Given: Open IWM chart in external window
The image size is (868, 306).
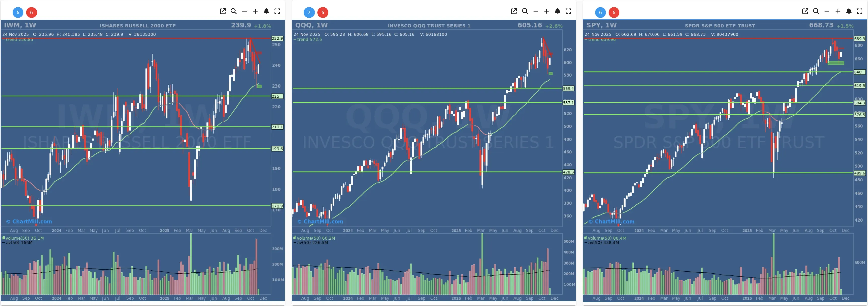Looking at the screenshot, I should 223,11.
